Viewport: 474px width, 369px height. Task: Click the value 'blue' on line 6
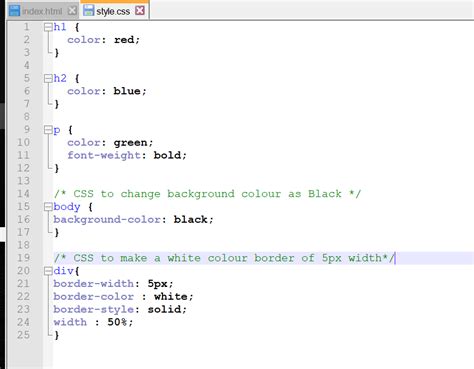pos(127,91)
